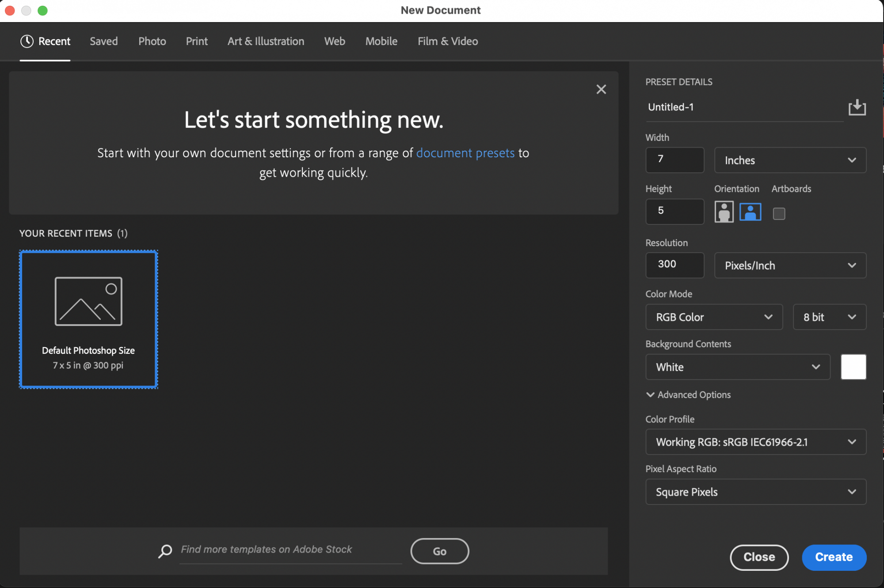This screenshot has width=884, height=588.
Task: Click the save preset download icon
Action: pos(857,107)
